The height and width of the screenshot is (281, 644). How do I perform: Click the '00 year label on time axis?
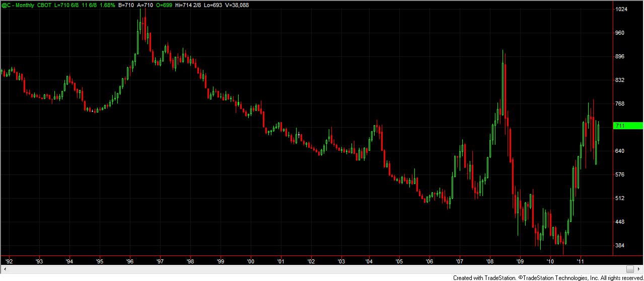pos(251,261)
